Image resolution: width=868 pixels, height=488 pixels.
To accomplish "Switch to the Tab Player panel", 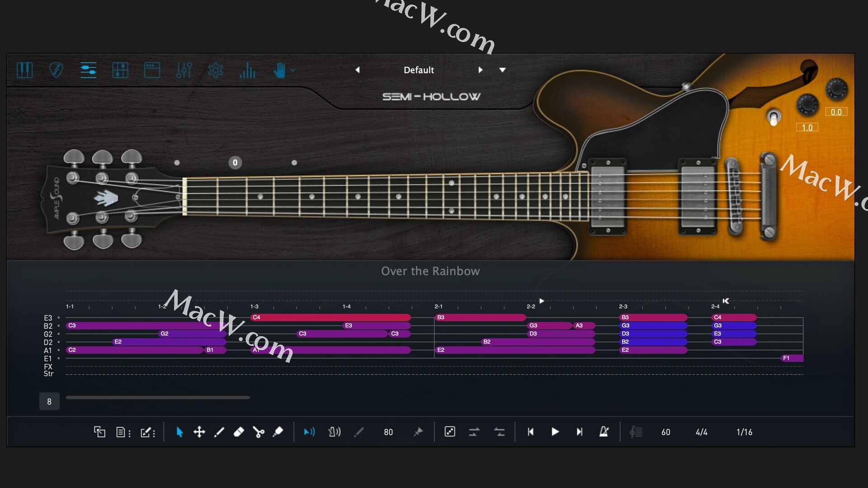I will pos(88,70).
